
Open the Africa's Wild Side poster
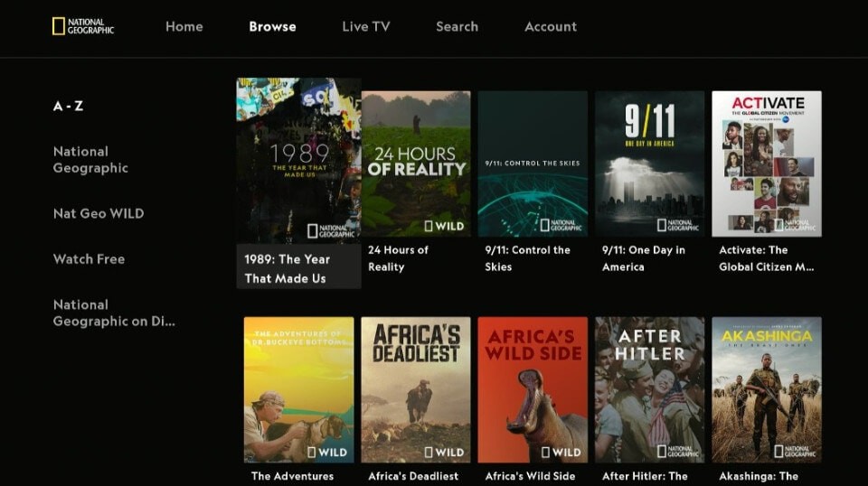click(533, 389)
